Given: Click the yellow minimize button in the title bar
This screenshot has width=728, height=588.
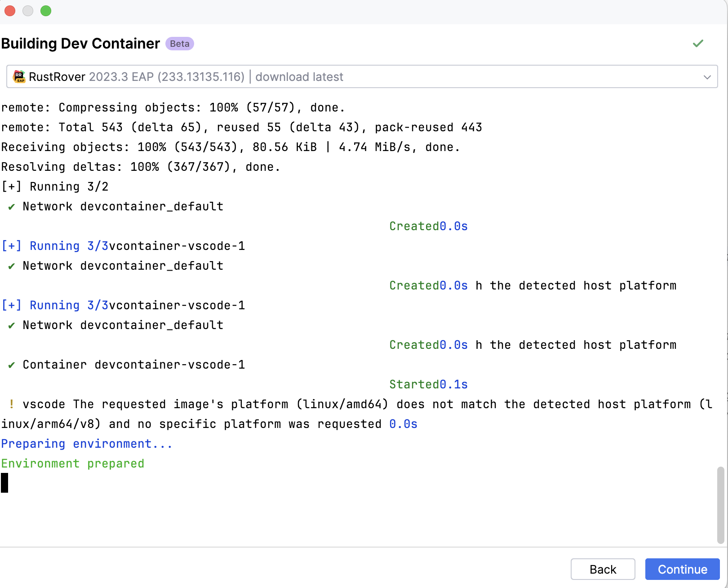Looking at the screenshot, I should (x=28, y=11).
